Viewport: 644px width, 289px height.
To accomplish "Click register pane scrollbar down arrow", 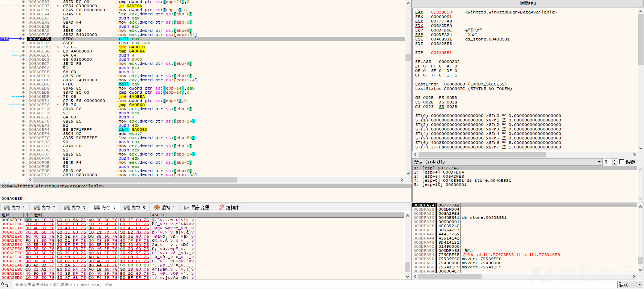I will 641,148.
